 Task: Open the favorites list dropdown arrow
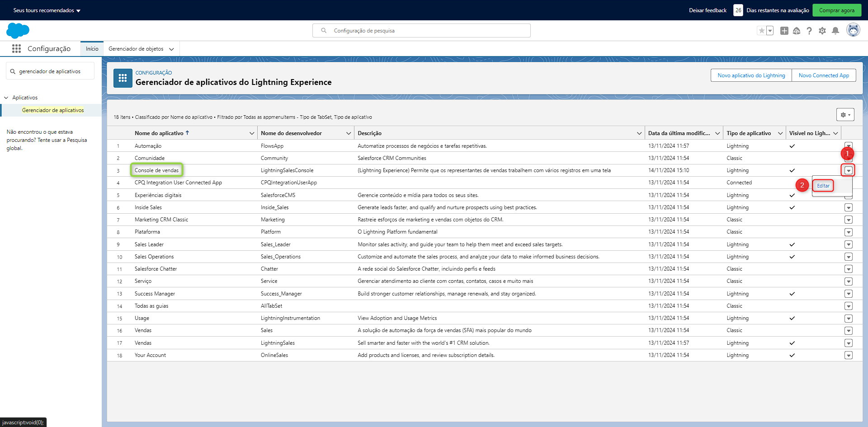tap(770, 31)
